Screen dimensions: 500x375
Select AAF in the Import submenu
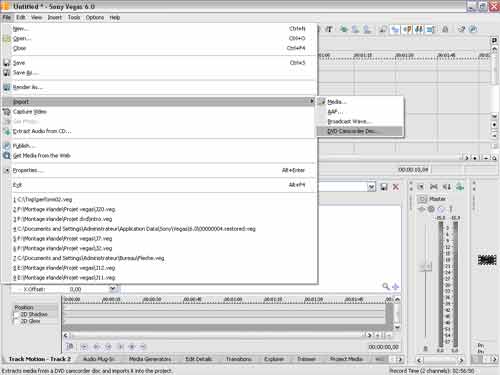pyautogui.click(x=360, y=112)
